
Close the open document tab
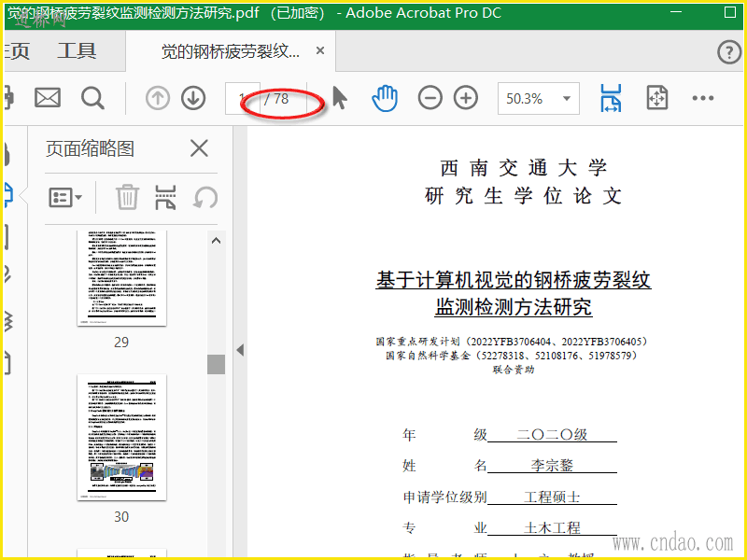click(x=320, y=50)
